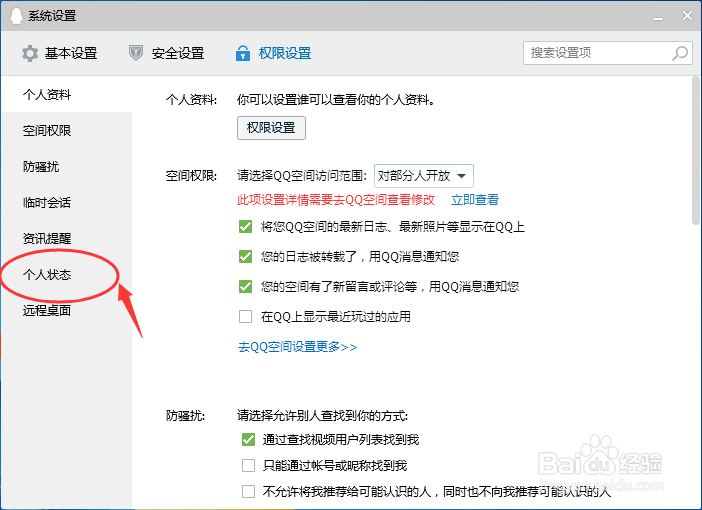Choose 临时会话 in the sidebar
The height and width of the screenshot is (510, 702).
tap(66, 202)
